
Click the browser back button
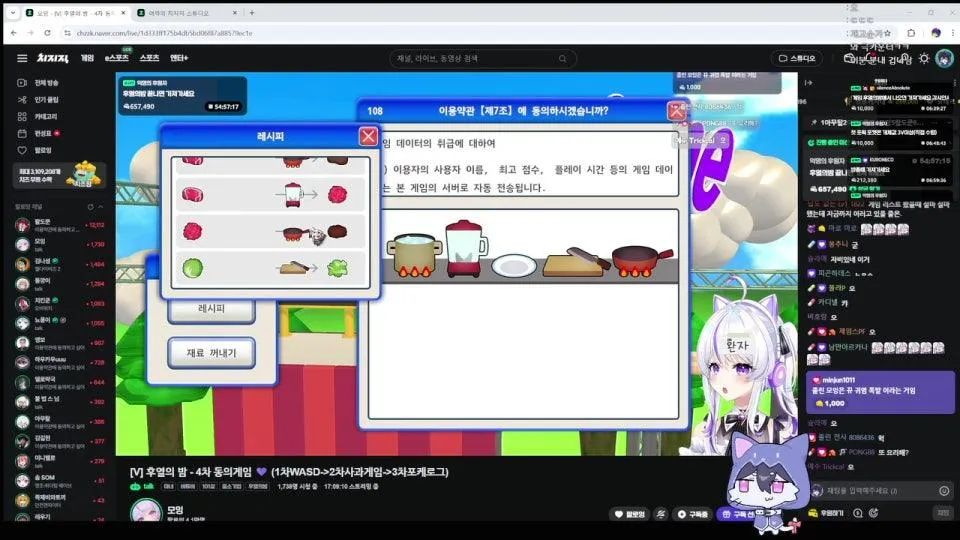pos(13,33)
